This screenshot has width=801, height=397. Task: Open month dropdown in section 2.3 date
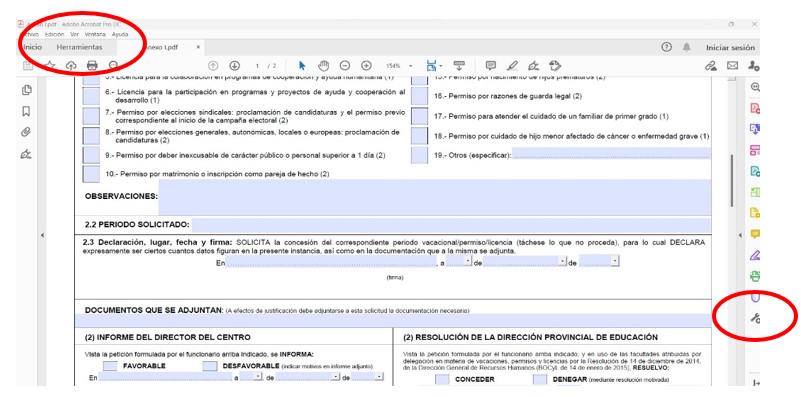[563, 262]
